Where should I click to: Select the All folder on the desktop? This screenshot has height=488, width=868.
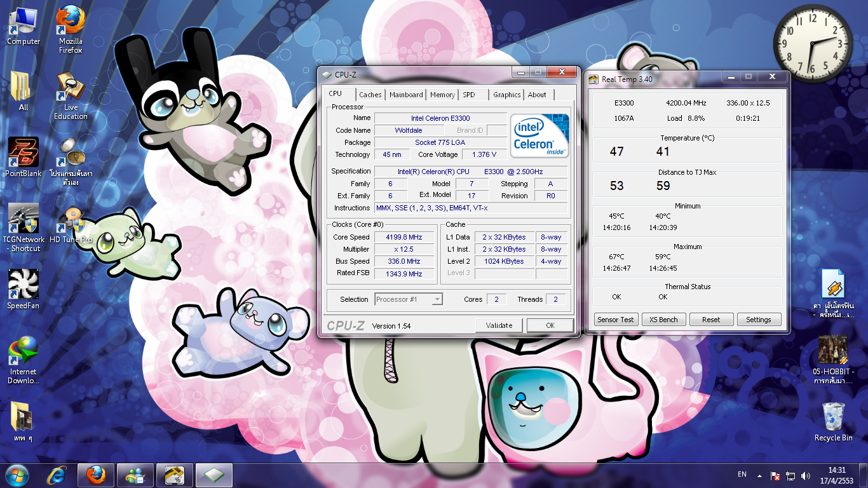(24, 91)
